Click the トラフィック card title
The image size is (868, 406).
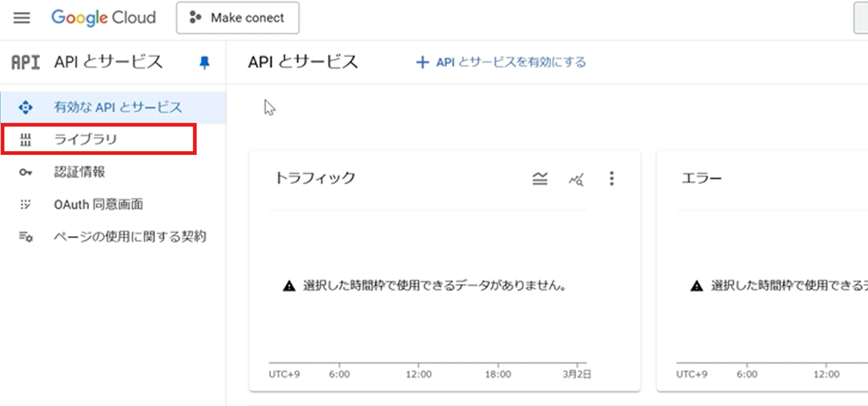[315, 179]
